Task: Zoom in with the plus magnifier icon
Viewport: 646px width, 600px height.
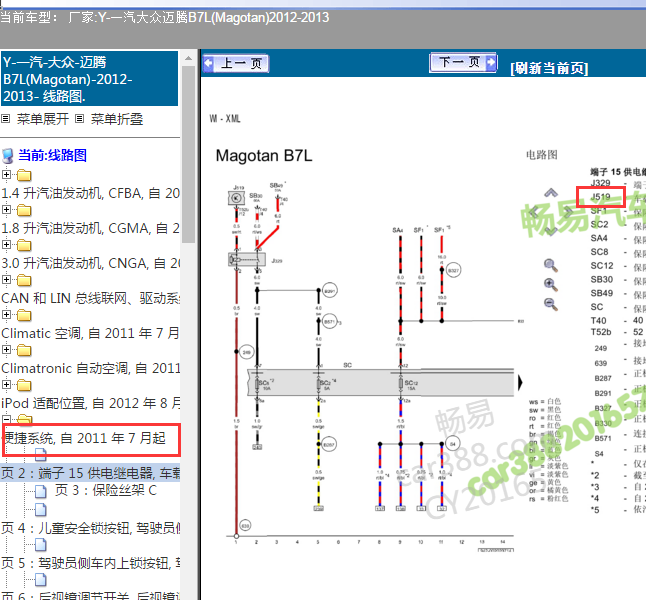Action: coord(551,284)
